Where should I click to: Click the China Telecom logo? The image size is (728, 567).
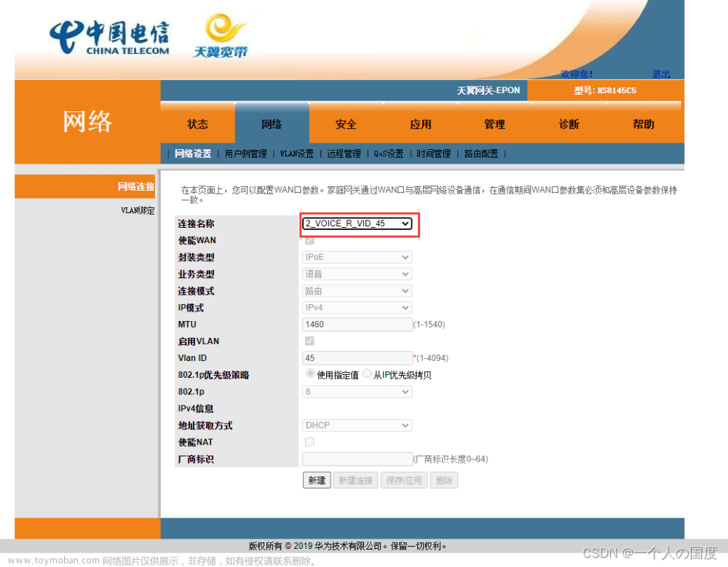[110, 37]
